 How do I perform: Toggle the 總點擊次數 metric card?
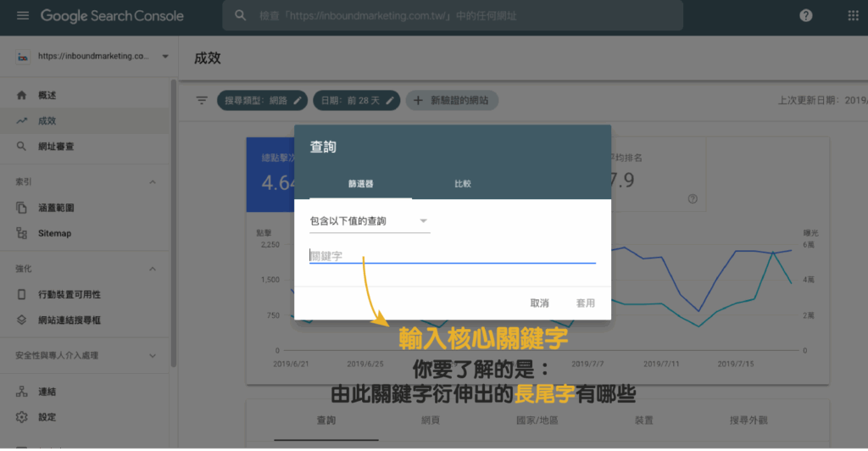[270, 175]
